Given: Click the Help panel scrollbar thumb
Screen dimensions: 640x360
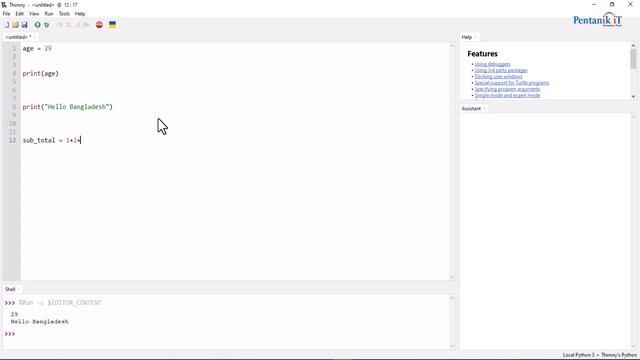Looking at the screenshot, I should coord(633,58).
